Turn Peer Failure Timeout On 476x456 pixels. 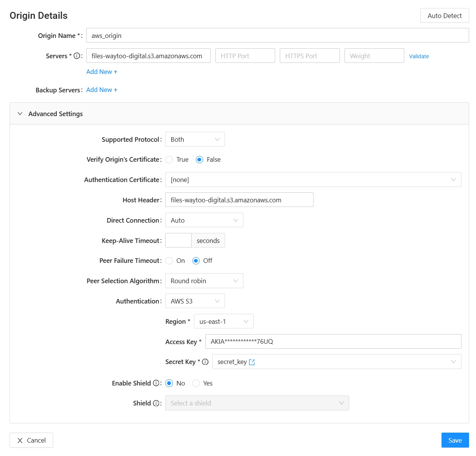(169, 261)
